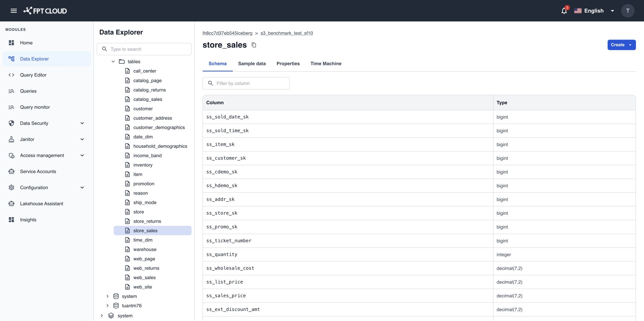Expand the Configuration submenu chevron
Viewport: 644px width, 321px height.
coord(82,188)
